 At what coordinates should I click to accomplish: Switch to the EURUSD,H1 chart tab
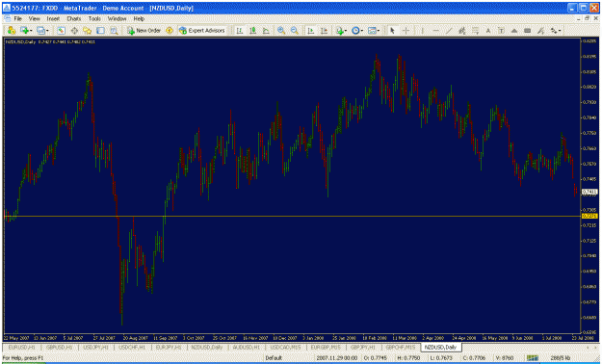22,347
